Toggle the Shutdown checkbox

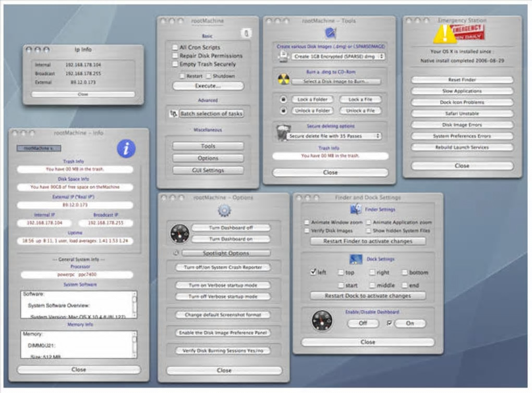click(x=208, y=76)
